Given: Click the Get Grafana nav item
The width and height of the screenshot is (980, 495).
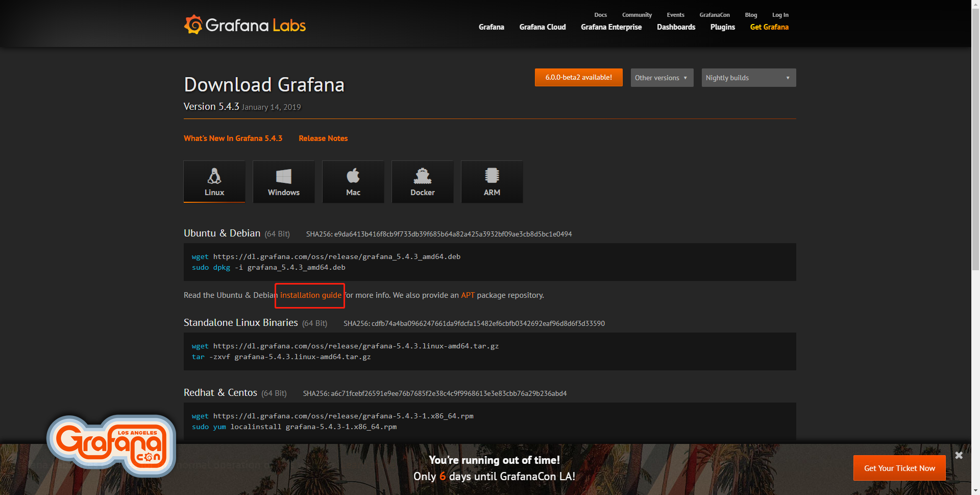Looking at the screenshot, I should pyautogui.click(x=769, y=27).
